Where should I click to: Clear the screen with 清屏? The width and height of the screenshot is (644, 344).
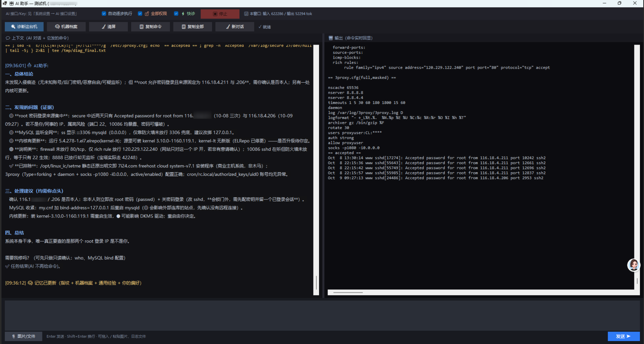108,27
